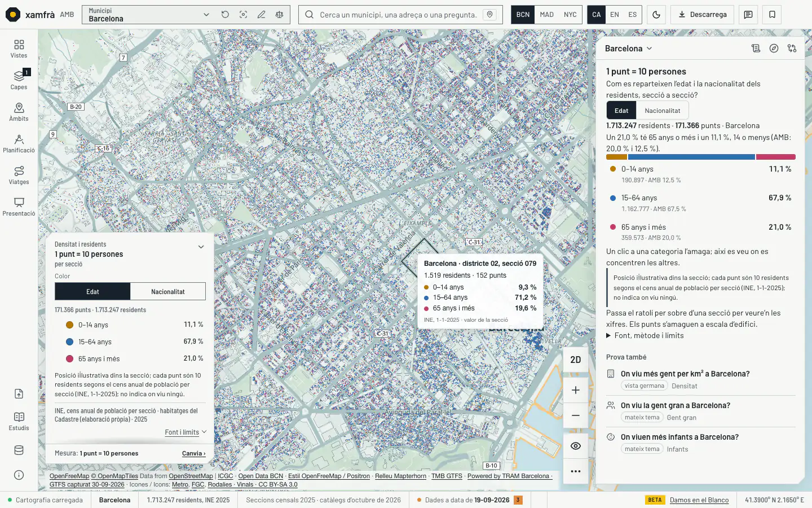Open the Planificació sidebar tool
The image size is (812, 508).
click(19, 143)
